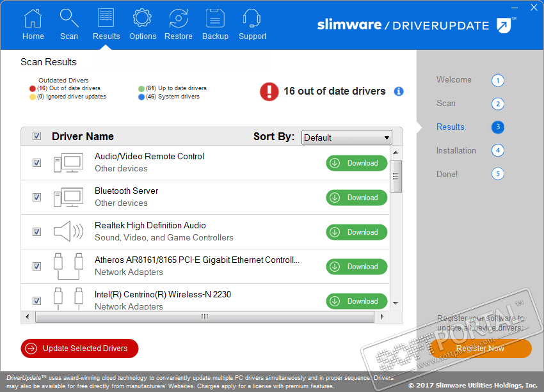Open the Support tab label
The width and height of the screenshot is (544, 392).
pyautogui.click(x=252, y=36)
